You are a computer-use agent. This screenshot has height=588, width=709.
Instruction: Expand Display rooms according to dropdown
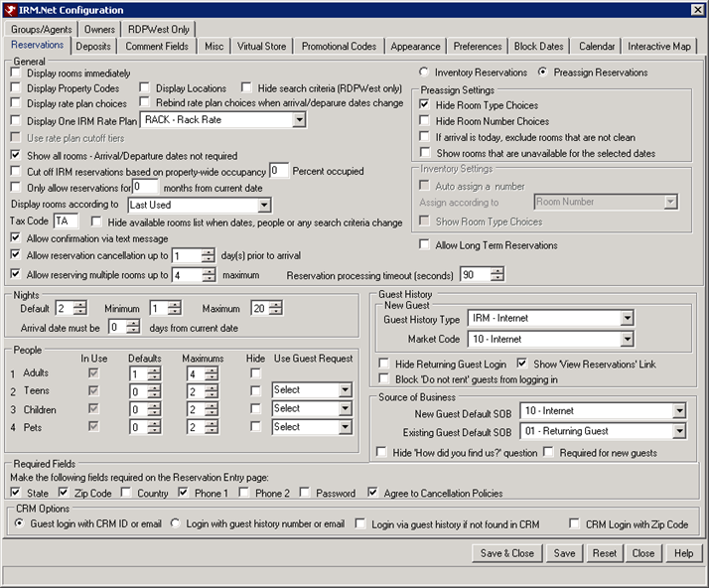264,205
